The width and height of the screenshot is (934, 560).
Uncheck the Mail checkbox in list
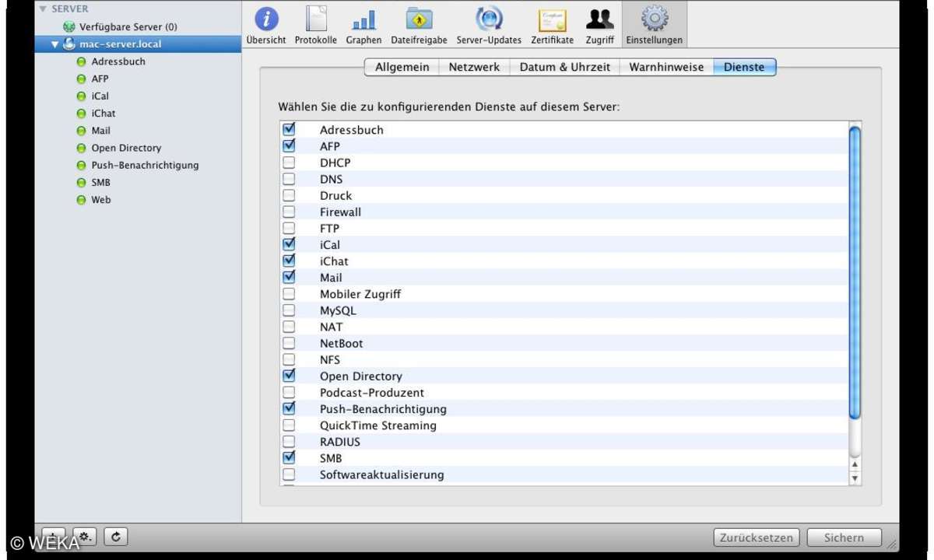pyautogui.click(x=289, y=277)
